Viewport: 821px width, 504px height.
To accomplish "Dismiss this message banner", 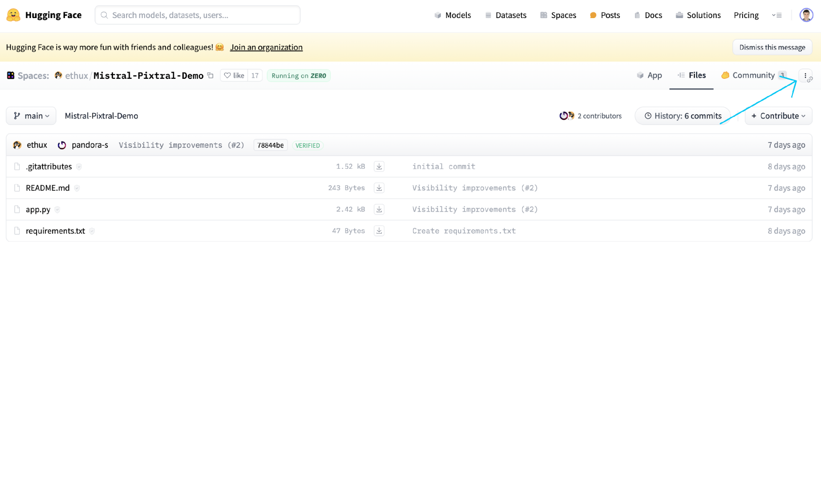I will (x=772, y=47).
